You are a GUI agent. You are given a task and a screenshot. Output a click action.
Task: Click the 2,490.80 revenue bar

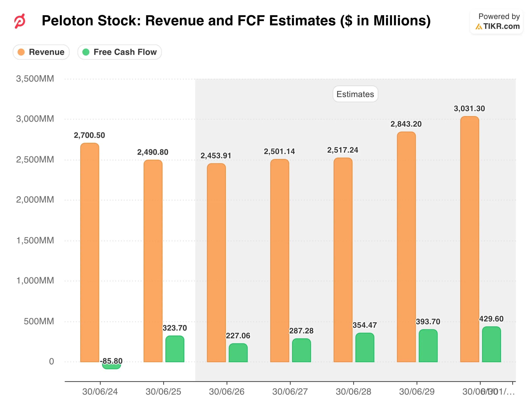pos(153,260)
